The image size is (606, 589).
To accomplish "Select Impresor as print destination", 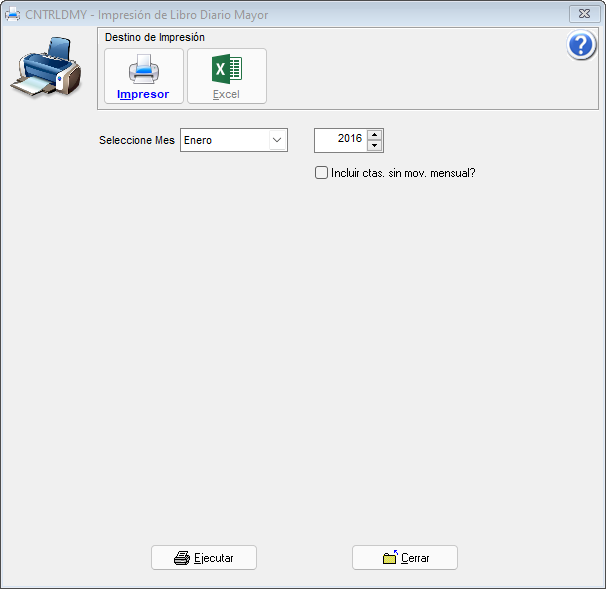I will point(144,76).
